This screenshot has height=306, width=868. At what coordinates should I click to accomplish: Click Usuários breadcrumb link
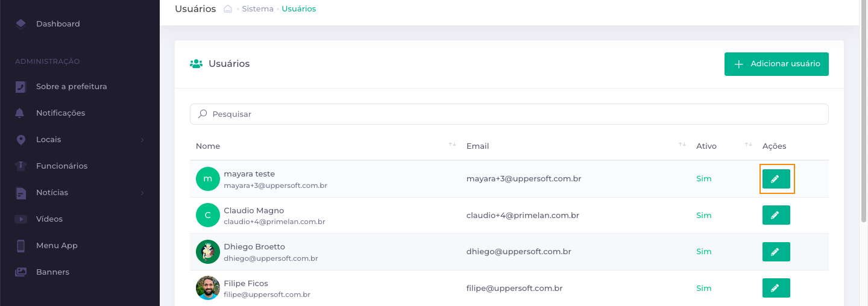tap(299, 9)
